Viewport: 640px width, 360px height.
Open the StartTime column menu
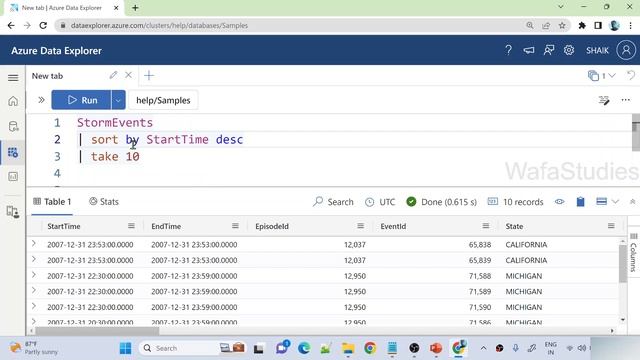[x=131, y=226]
